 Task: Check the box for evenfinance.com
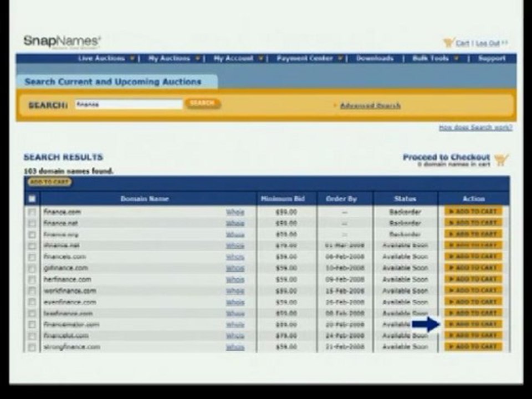[x=32, y=303]
